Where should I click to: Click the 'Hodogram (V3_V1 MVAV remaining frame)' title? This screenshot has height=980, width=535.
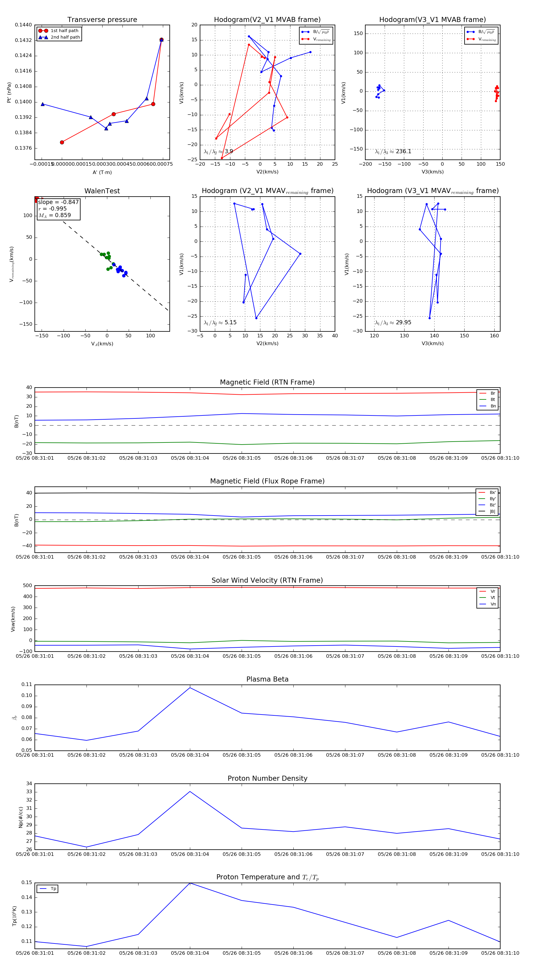tap(432, 191)
